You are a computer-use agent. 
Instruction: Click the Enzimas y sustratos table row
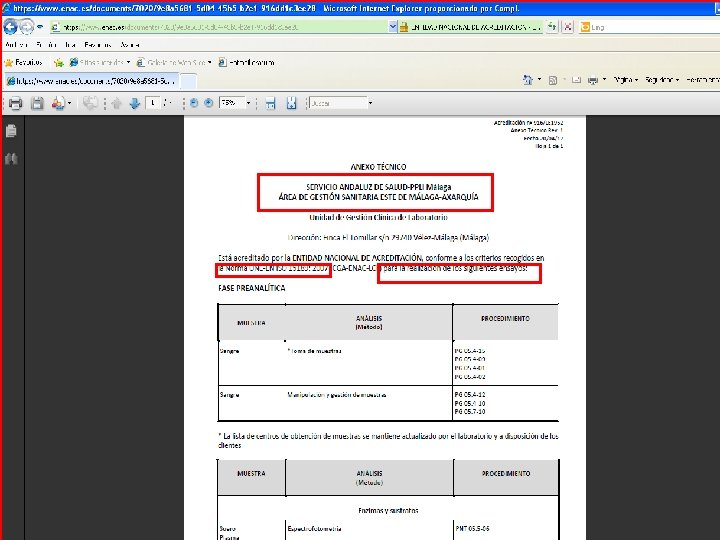point(388,511)
